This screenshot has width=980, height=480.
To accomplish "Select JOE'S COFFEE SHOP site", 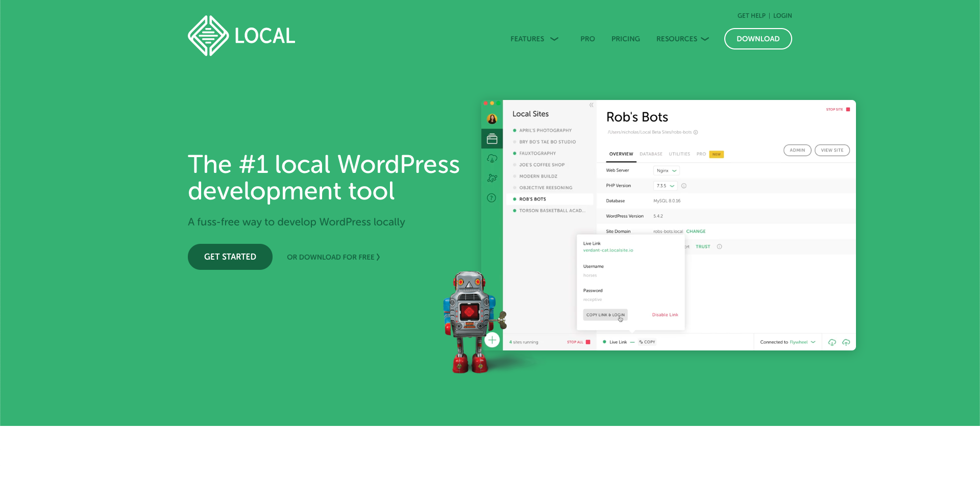I will pyautogui.click(x=542, y=165).
